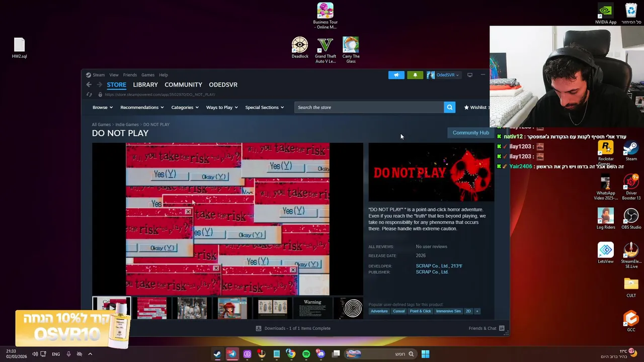The height and width of the screenshot is (362, 644).
Task: Expand the Special Sections dropdown
Action: pos(264,107)
